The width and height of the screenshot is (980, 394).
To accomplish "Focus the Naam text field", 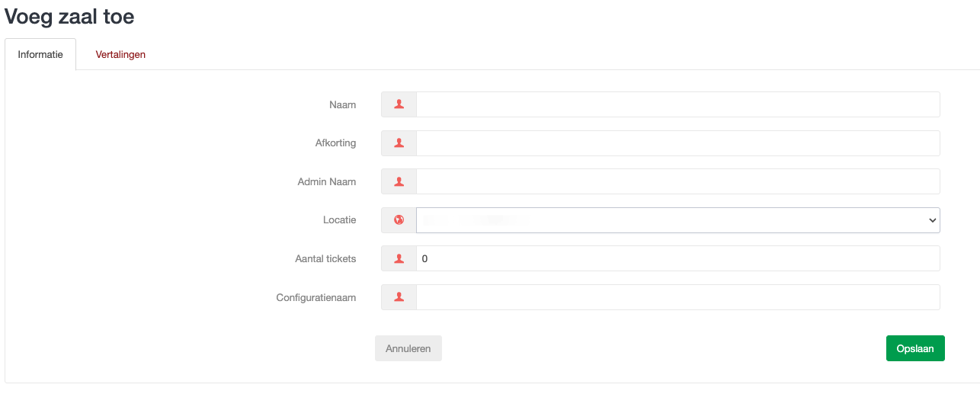I will tap(677, 104).
